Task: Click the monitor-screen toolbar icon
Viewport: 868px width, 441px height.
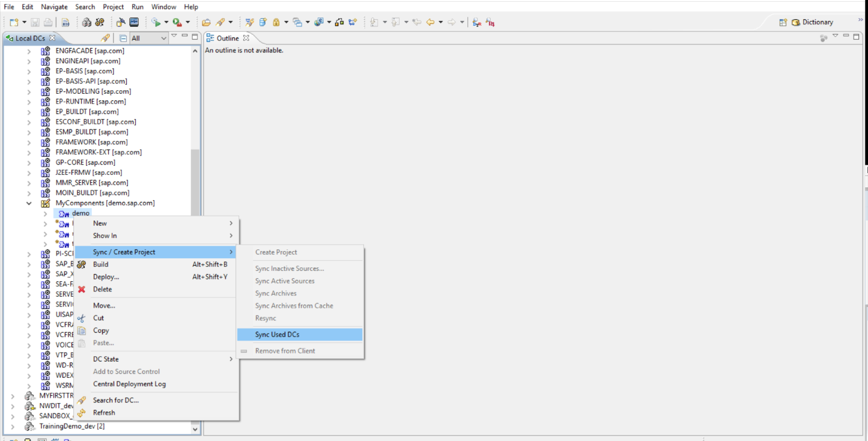Action: click(x=134, y=22)
